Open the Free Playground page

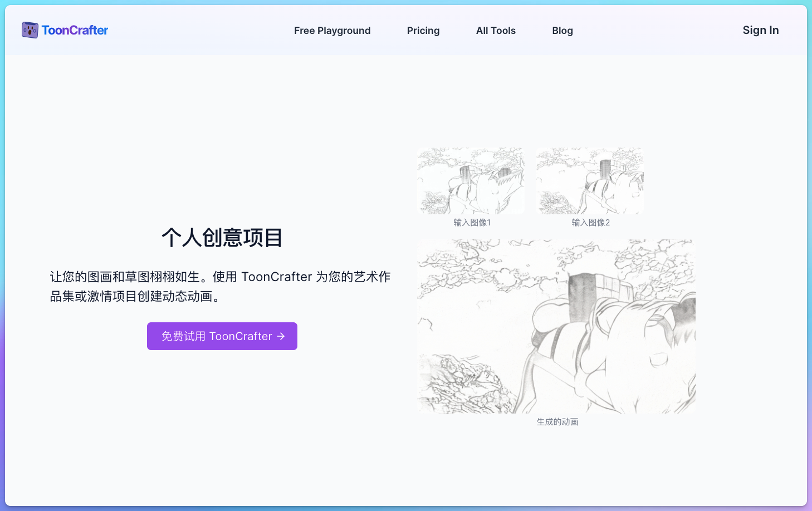click(332, 31)
